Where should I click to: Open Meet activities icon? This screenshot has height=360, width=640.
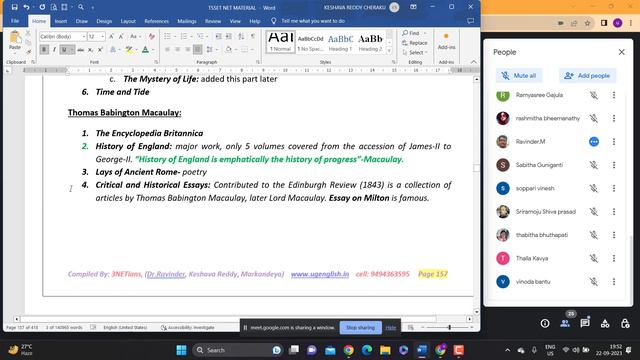[x=605, y=323]
